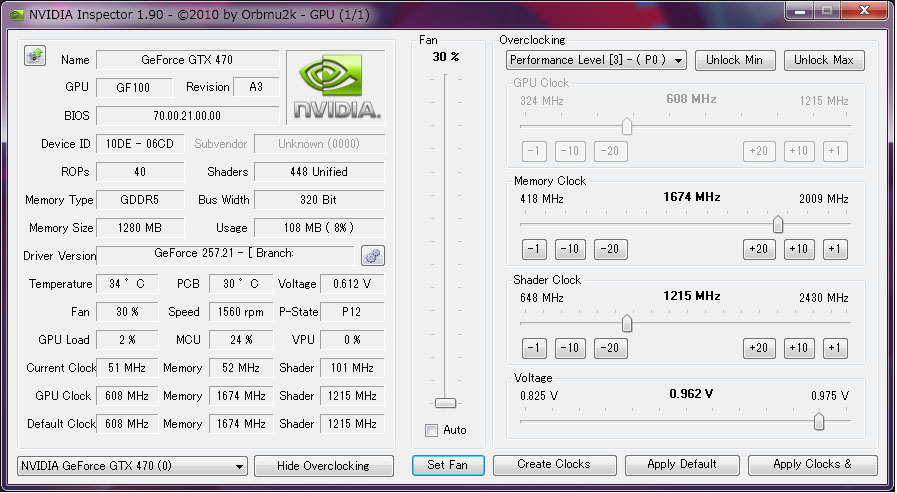This screenshot has width=897, height=493.
Task: Click Apply Clocks & button
Action: 812,464
